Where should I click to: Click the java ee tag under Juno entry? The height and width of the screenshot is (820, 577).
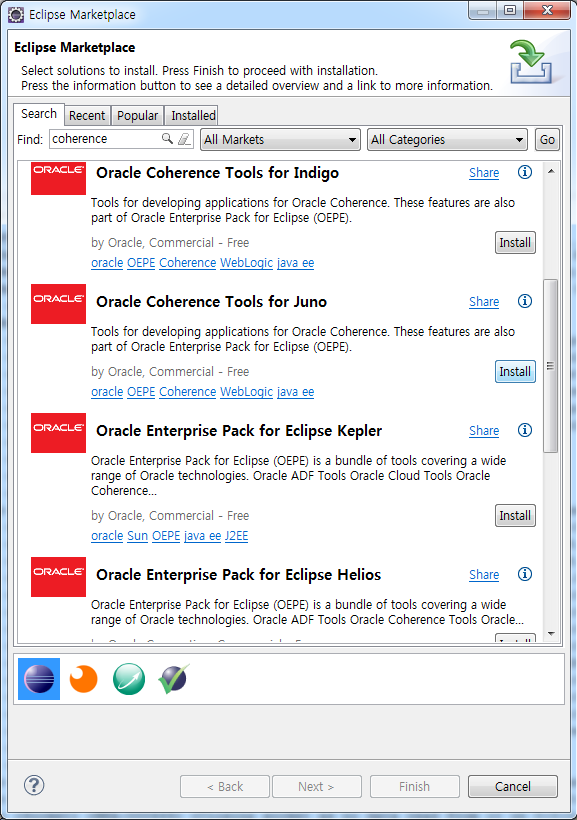(x=296, y=392)
